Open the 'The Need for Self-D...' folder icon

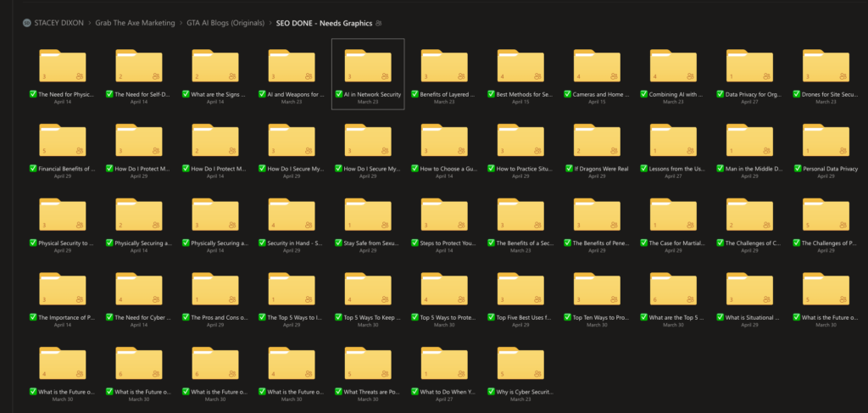tap(139, 66)
